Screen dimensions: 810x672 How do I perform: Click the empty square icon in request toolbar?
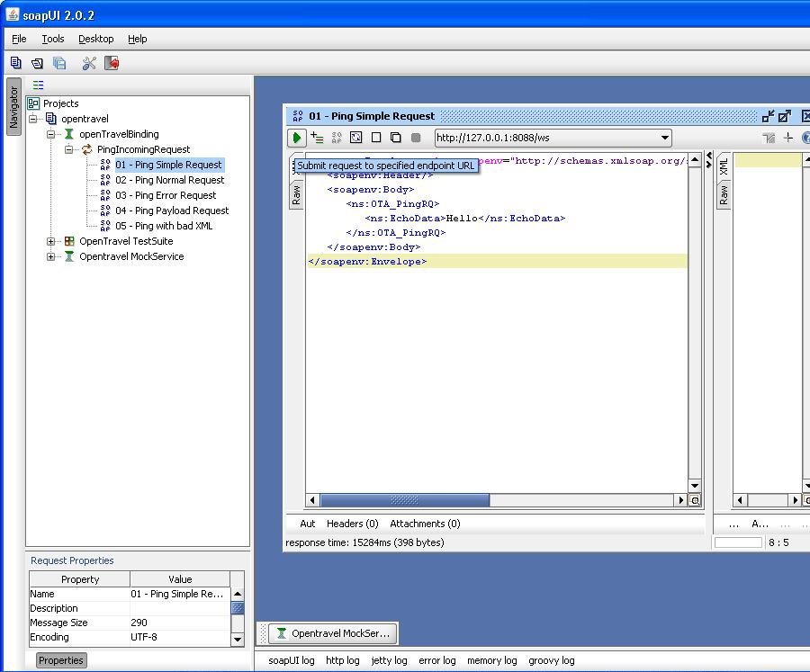click(x=376, y=138)
